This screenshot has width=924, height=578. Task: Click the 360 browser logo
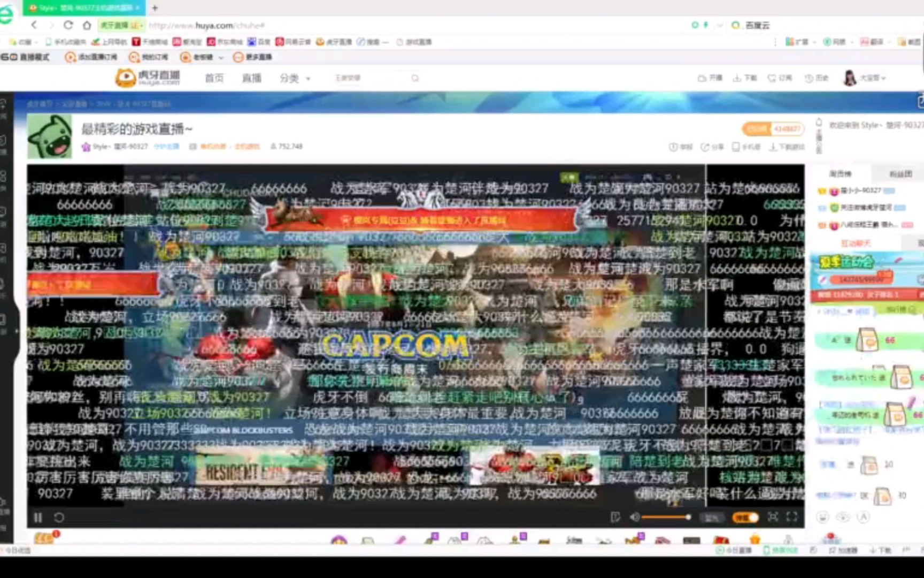pos(6,14)
